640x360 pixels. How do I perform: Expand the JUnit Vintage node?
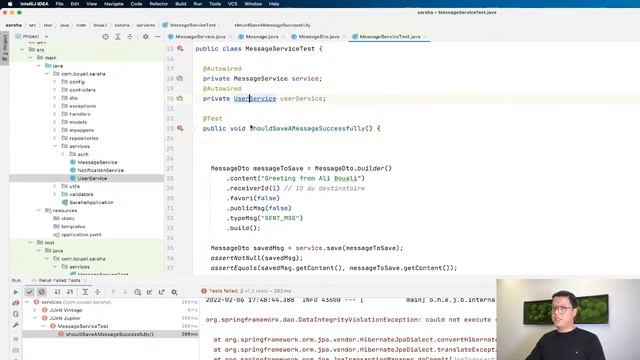coord(35,310)
